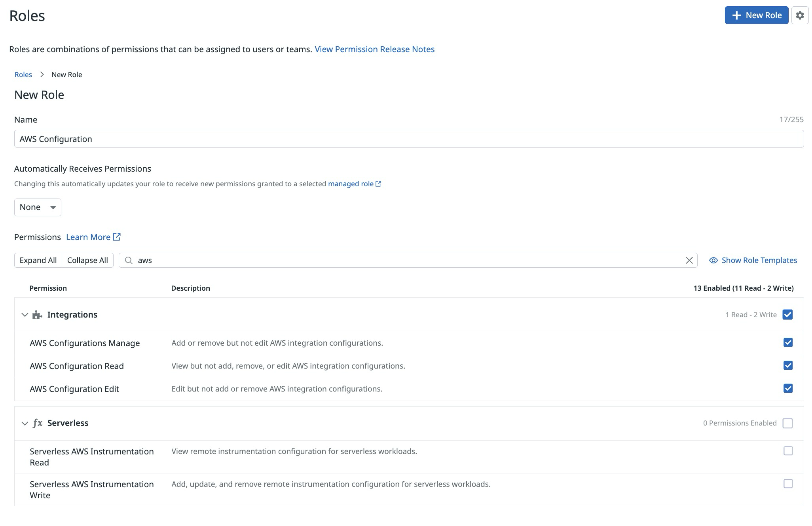
Task: Click the magnifier icon in the search field
Action: 129,260
